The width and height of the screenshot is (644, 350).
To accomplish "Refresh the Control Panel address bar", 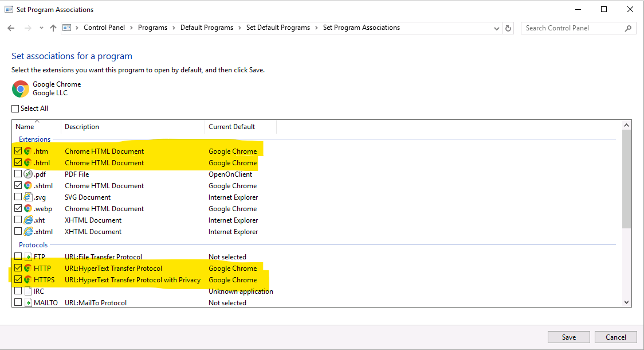I will [x=508, y=28].
